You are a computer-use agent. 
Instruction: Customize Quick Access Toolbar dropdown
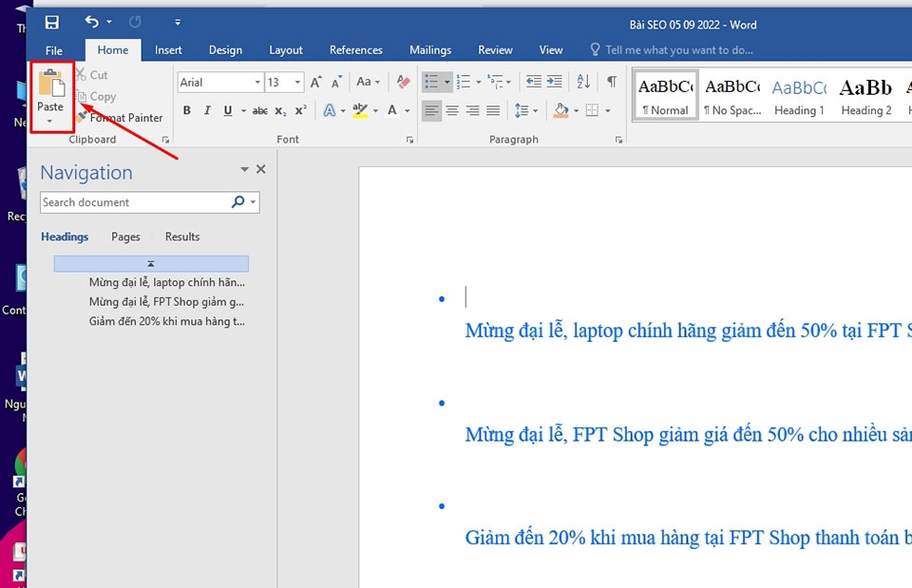[178, 22]
